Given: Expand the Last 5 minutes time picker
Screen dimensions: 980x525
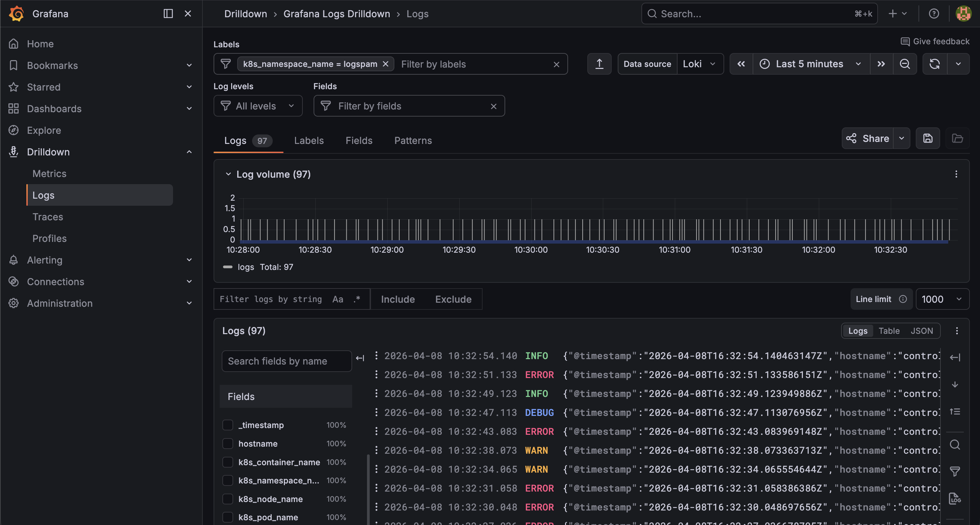Looking at the screenshot, I should point(811,64).
